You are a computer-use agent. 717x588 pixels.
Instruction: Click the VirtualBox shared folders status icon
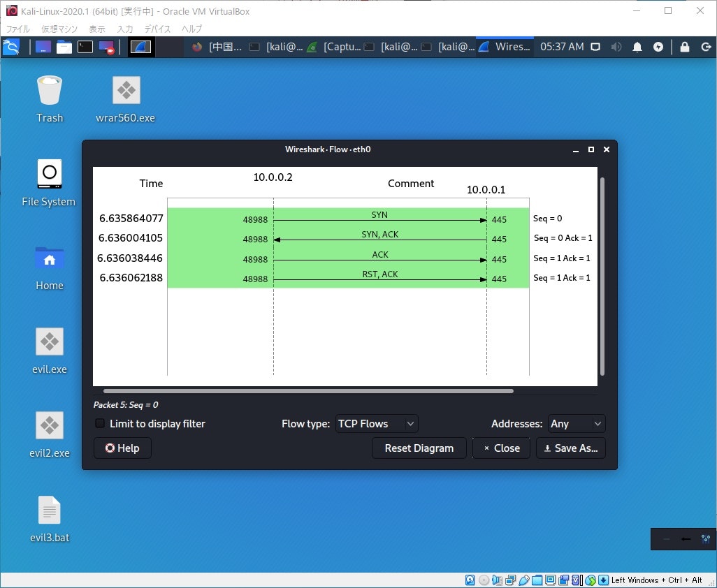[x=537, y=580]
